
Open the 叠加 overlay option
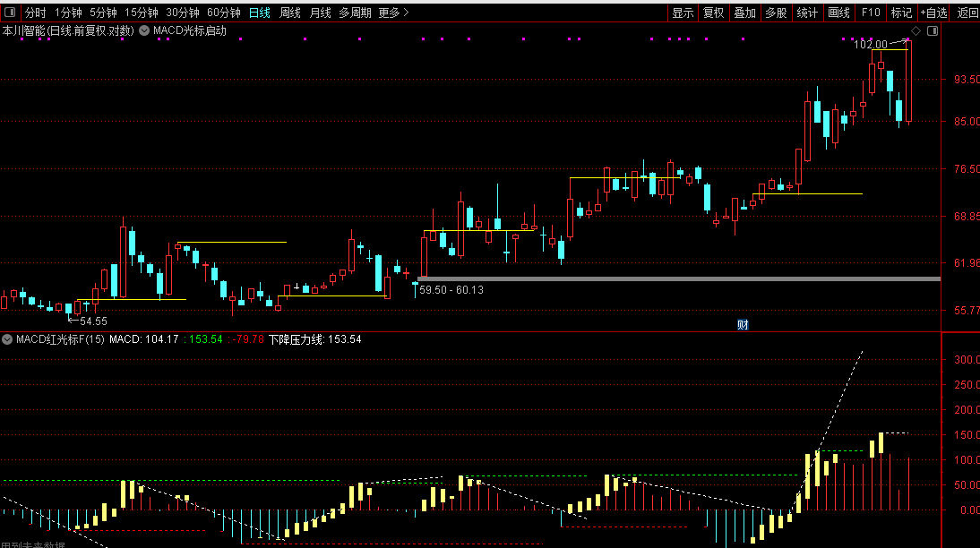coord(745,13)
